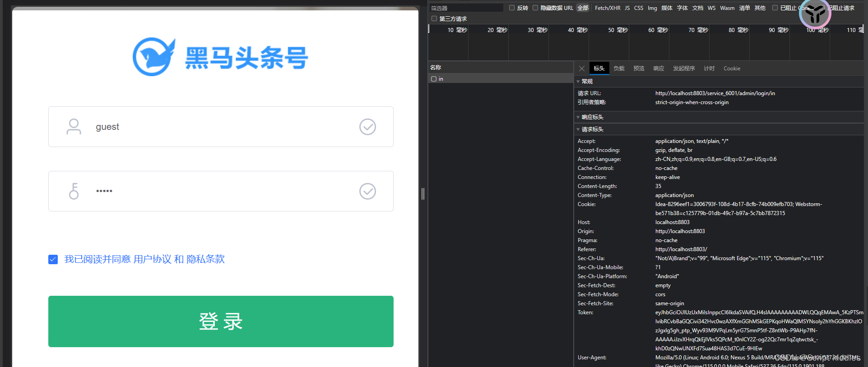Viewport: 868px width, 367px height.
Task: Click the guest username input field
Action: click(221, 127)
